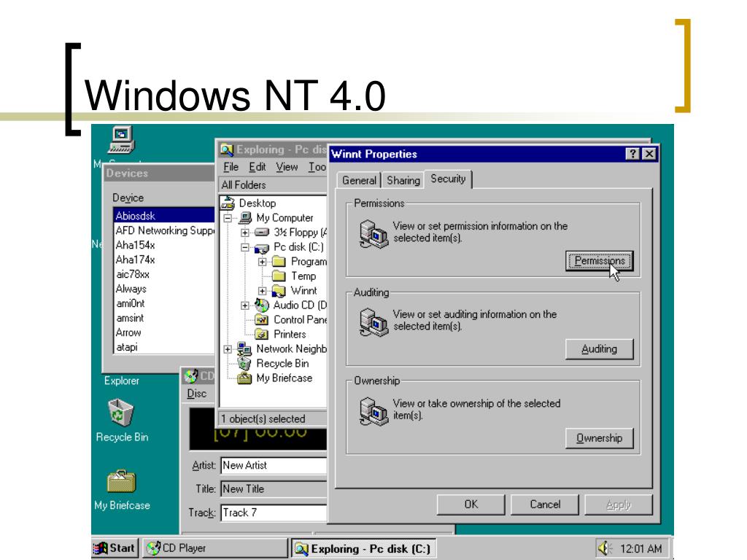Select amsint in the Devices list
Viewport: 747px width, 560px height.
(x=164, y=318)
